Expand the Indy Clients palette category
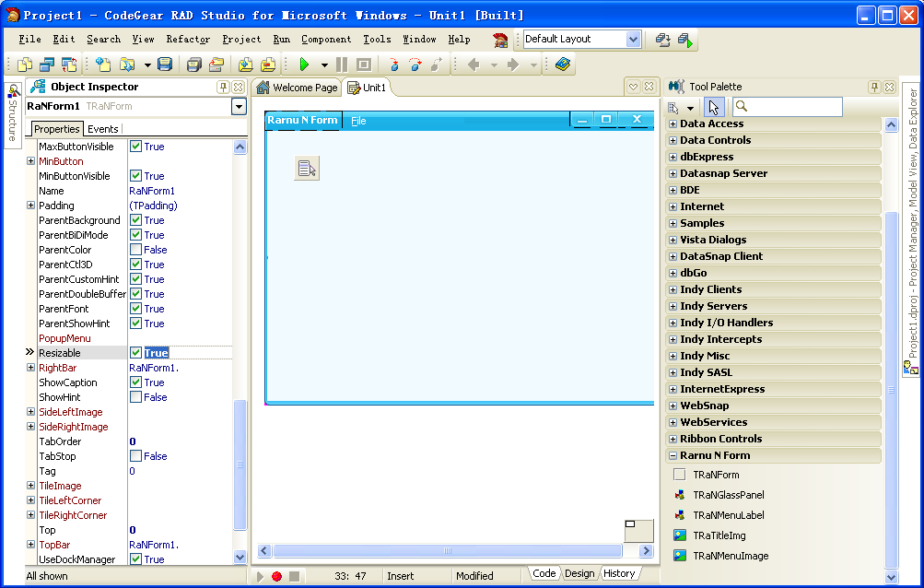 (673, 289)
